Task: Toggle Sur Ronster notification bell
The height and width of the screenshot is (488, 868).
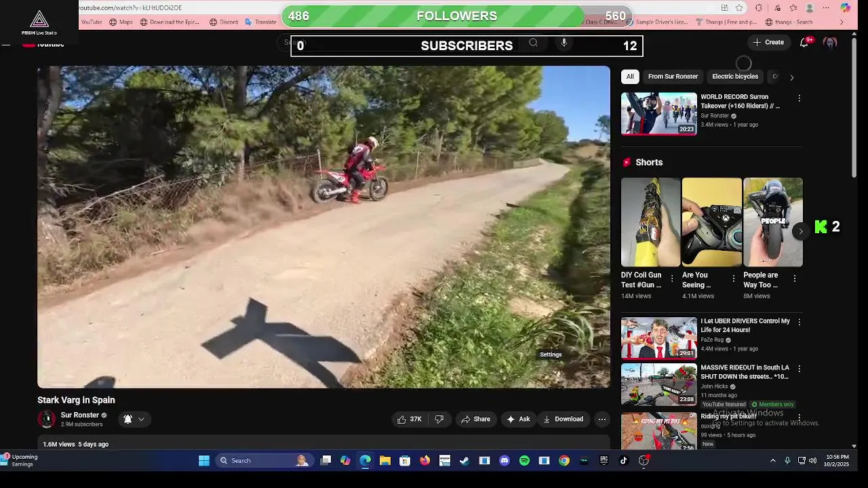Action: [x=127, y=419]
